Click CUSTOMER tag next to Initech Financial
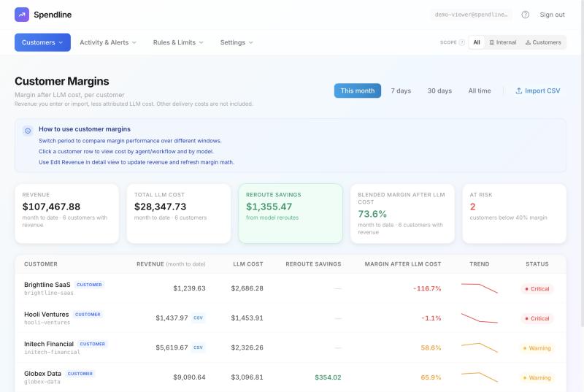Screen dimensions: 584x392 pos(93,344)
